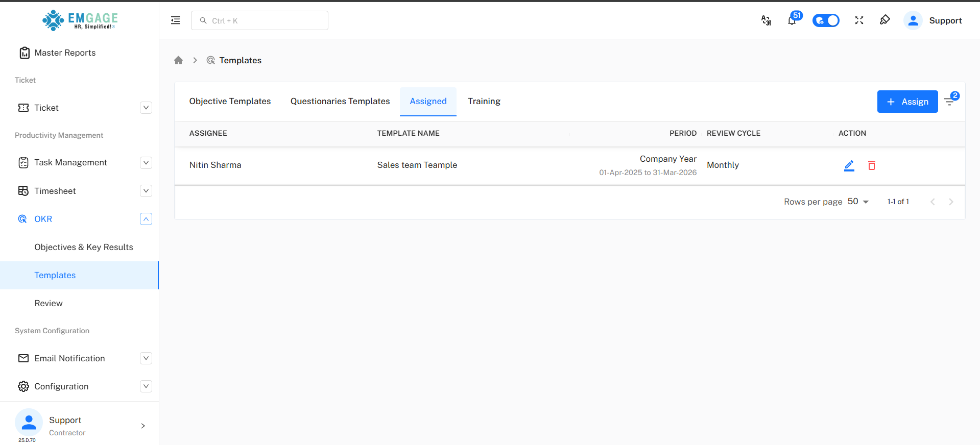Click the language translate icon
Viewport: 980px width, 445px height.
[x=766, y=20]
